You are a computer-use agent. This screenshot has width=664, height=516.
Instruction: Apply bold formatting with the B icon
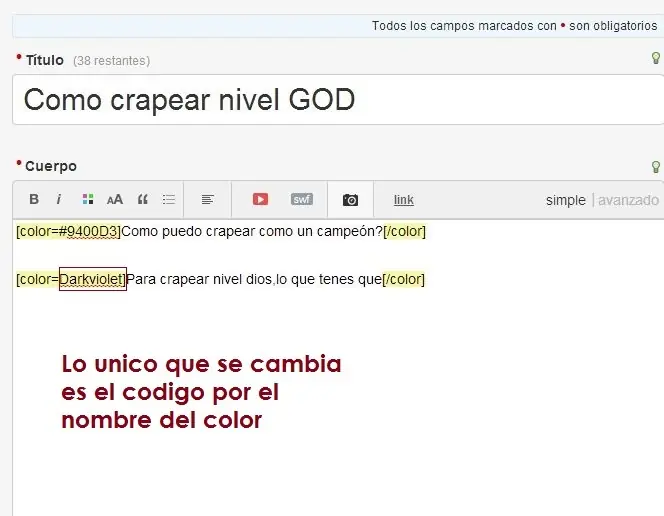(34, 199)
